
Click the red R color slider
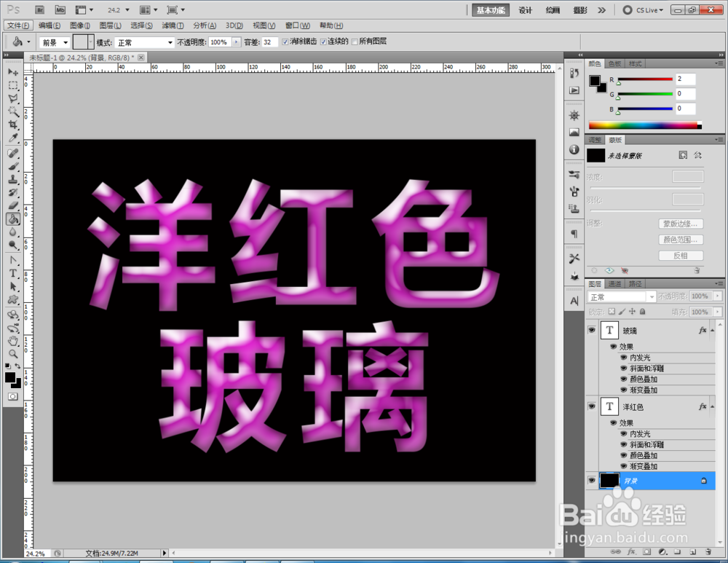pyautogui.click(x=645, y=79)
